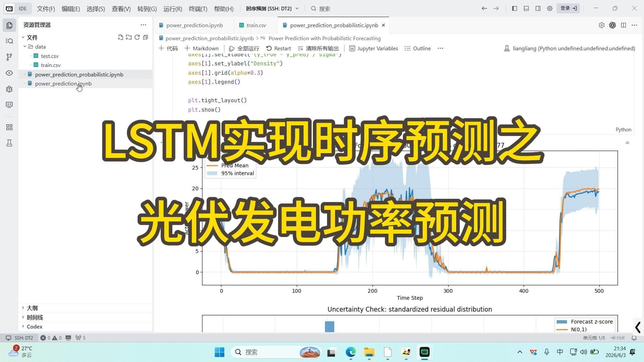Open notifications bell in status bar
This screenshot has width=644, height=362.
tap(634, 338)
